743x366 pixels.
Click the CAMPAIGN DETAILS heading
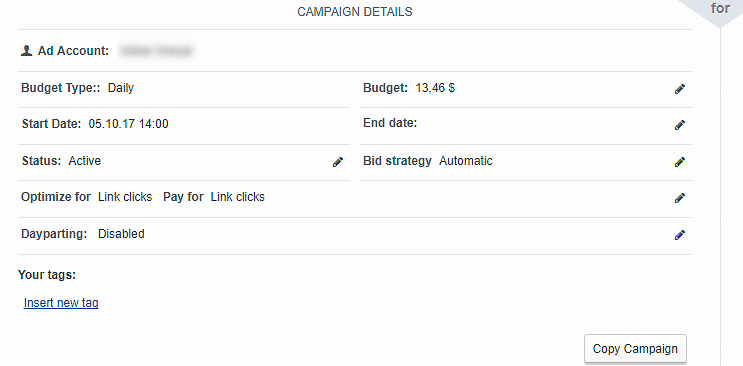tap(354, 12)
